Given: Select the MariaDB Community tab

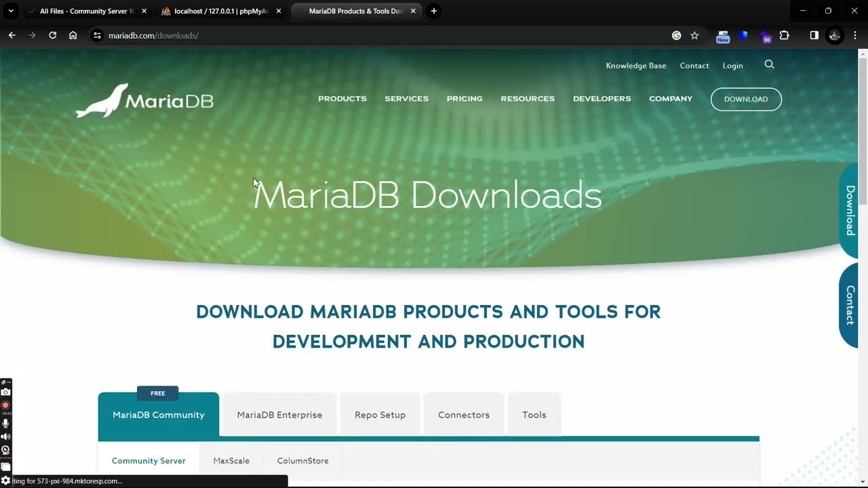Looking at the screenshot, I should pos(159,415).
